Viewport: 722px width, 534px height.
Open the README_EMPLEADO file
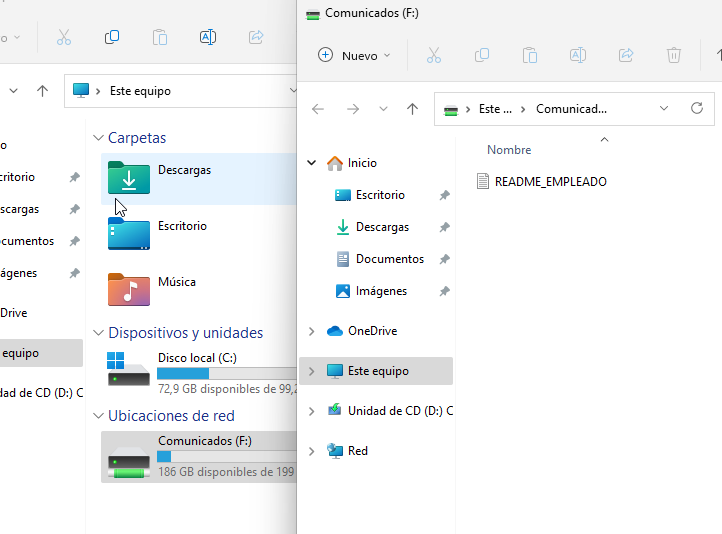(x=550, y=182)
